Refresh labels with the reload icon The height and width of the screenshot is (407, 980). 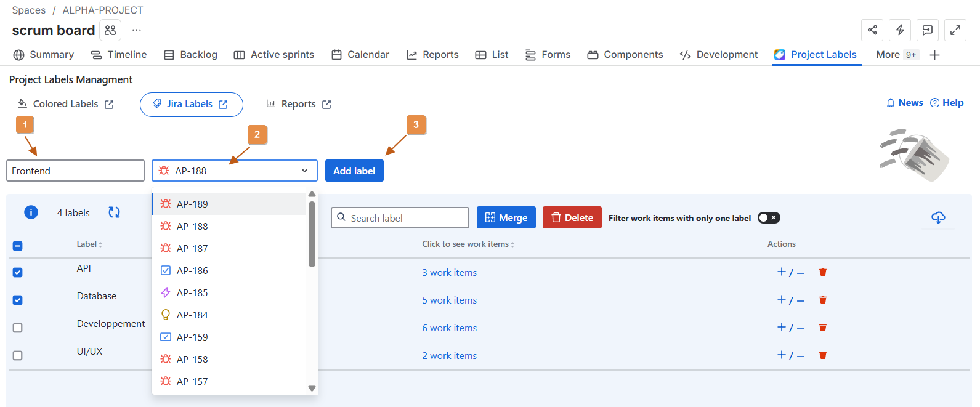115,212
